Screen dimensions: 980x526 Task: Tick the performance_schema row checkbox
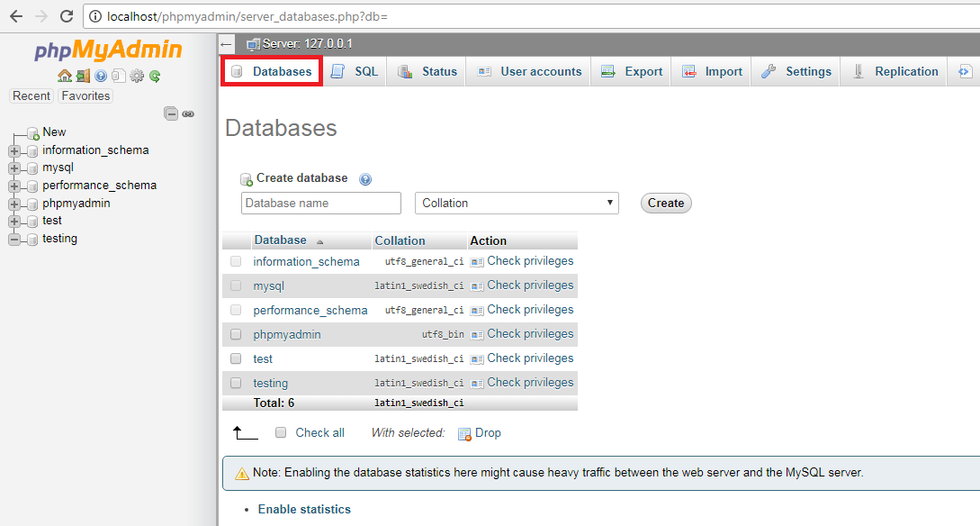click(x=236, y=310)
